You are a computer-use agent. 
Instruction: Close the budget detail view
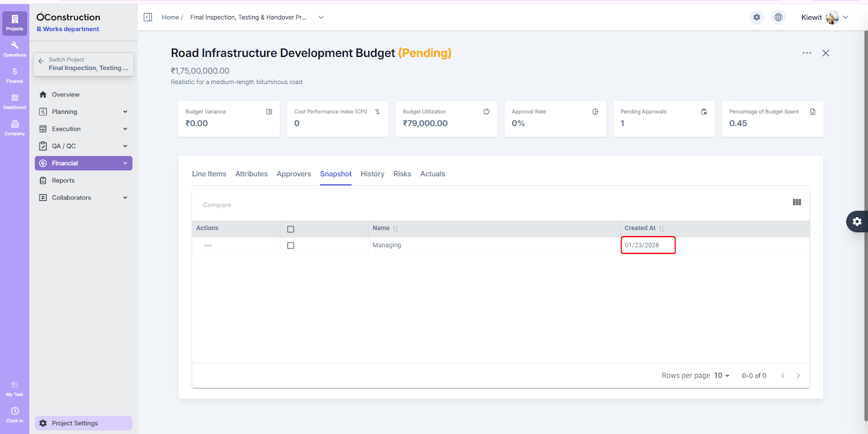pyautogui.click(x=826, y=53)
